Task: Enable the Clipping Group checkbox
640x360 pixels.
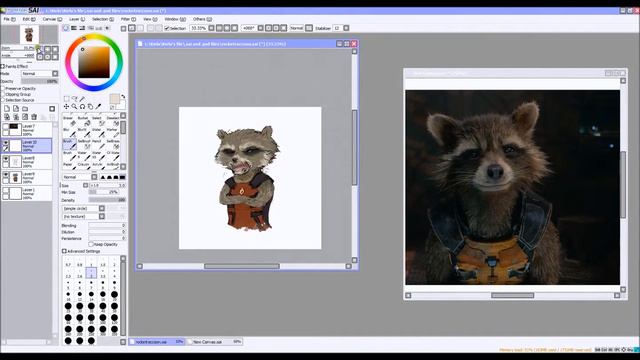Action: (2, 94)
